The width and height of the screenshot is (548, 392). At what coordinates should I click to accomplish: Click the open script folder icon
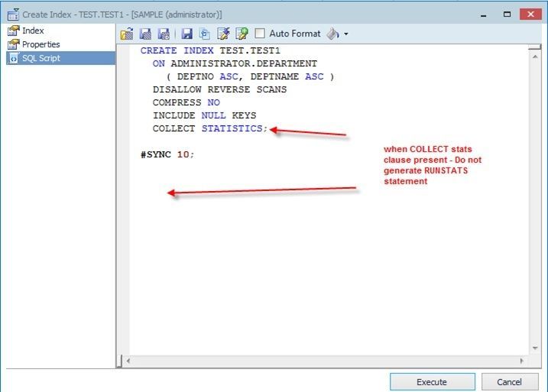point(127,34)
